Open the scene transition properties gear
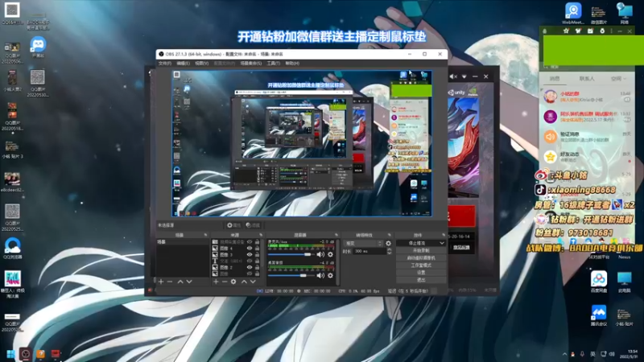Viewport: 644px width, 362px height. (x=389, y=244)
